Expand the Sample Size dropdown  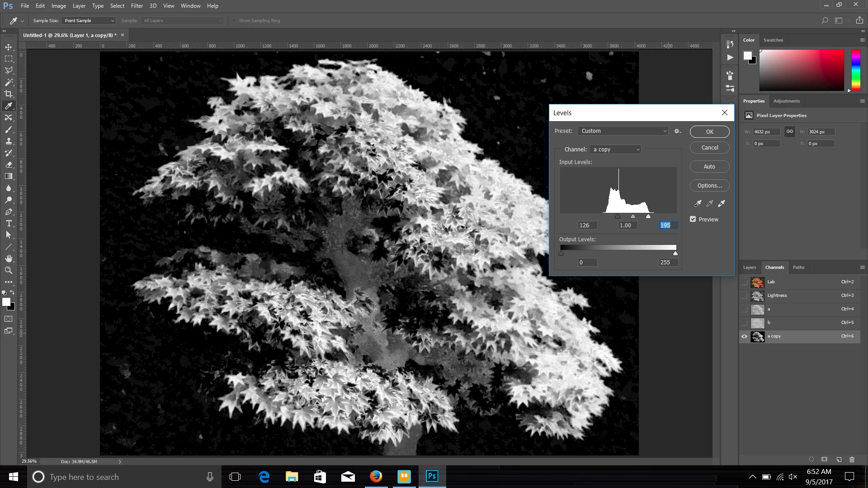click(89, 21)
